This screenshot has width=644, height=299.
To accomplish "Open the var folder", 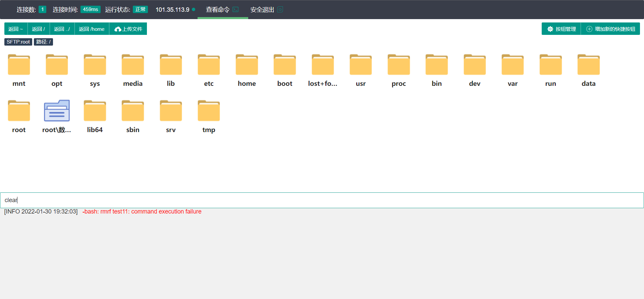I will coord(513,65).
